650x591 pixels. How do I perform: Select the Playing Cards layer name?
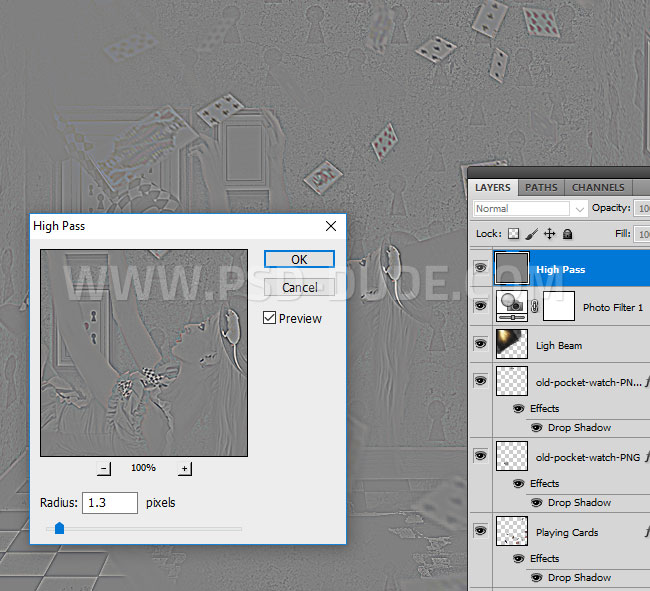click(567, 533)
